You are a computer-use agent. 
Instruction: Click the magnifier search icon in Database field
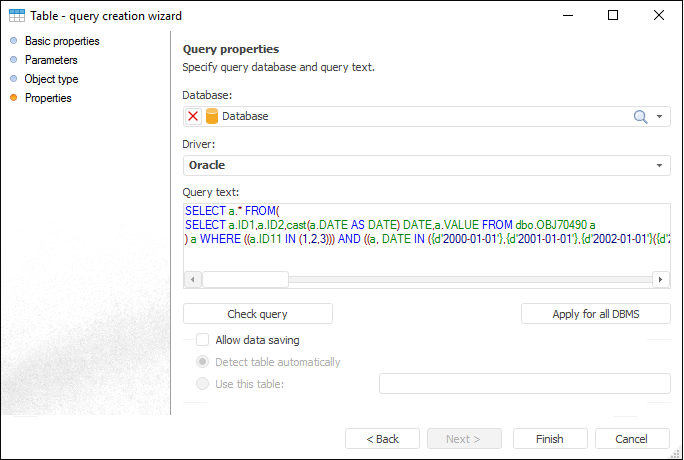(x=641, y=116)
